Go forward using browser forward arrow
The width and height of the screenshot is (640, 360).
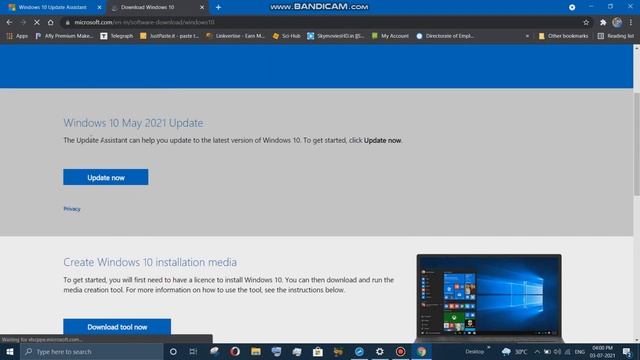23,22
